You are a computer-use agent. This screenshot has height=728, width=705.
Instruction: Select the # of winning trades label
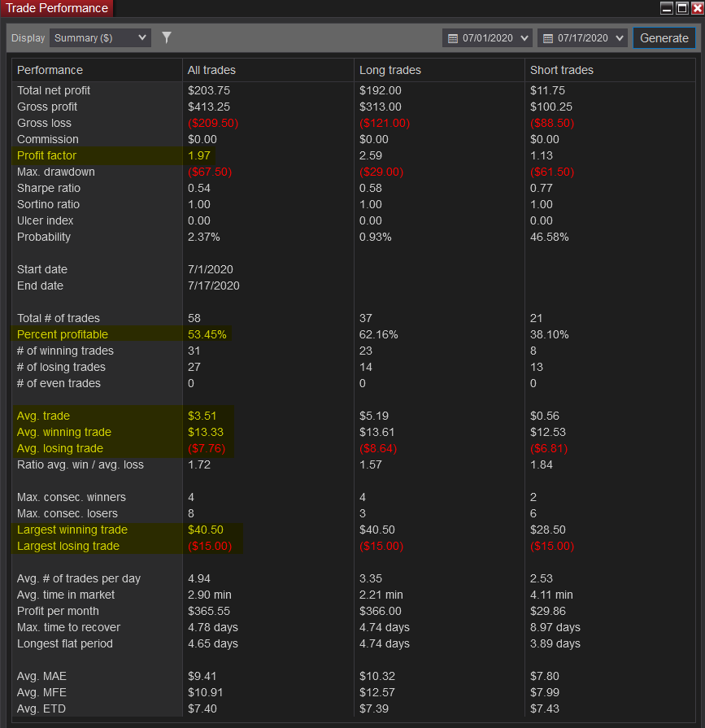(x=65, y=351)
